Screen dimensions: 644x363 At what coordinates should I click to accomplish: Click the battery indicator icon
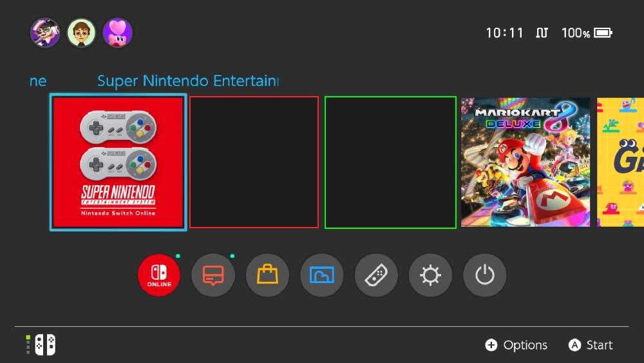pos(603,32)
